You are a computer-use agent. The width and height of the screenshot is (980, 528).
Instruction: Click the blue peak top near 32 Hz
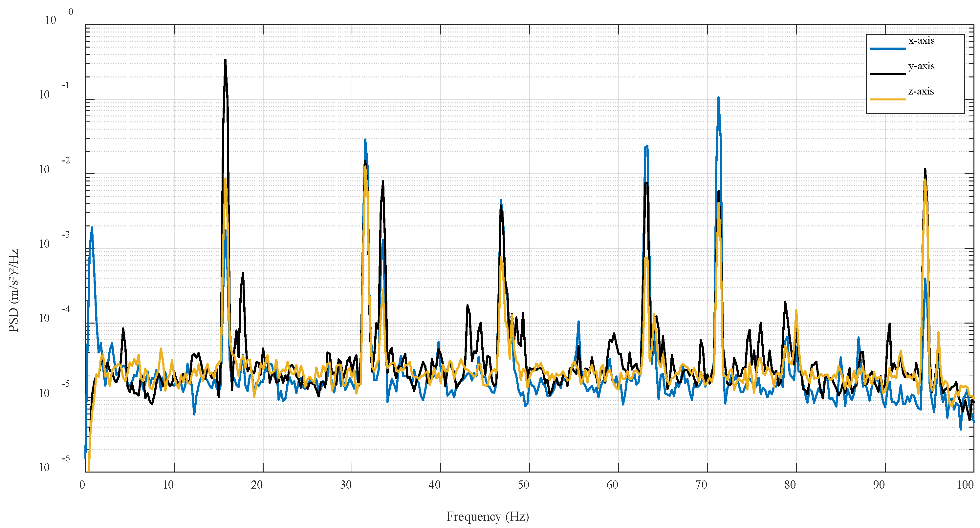tap(365, 140)
